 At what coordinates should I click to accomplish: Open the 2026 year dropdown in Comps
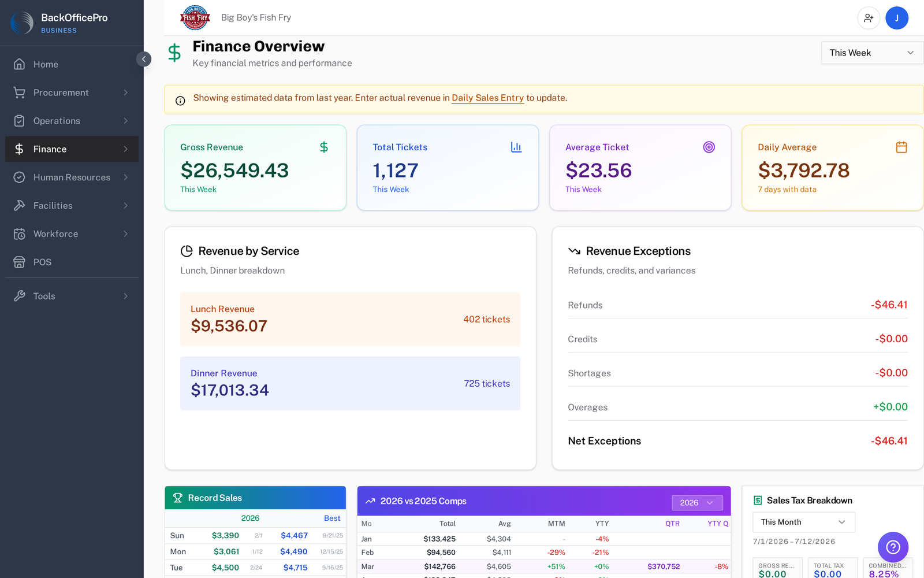(697, 503)
